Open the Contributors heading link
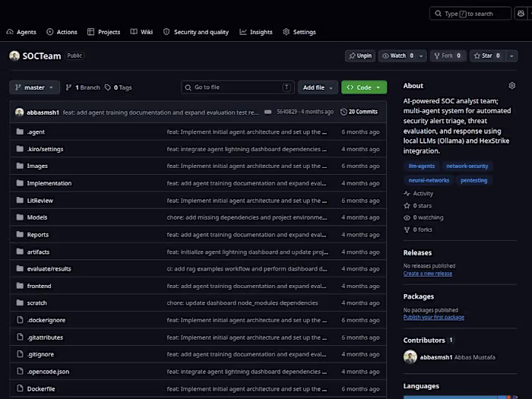Viewport: 532px width, 399px height. [x=428, y=340]
